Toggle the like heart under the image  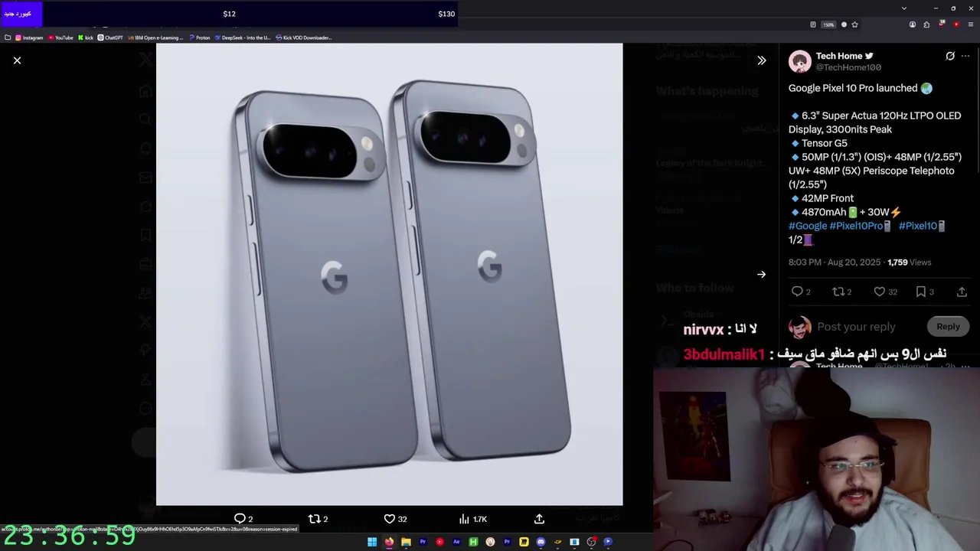tap(390, 519)
